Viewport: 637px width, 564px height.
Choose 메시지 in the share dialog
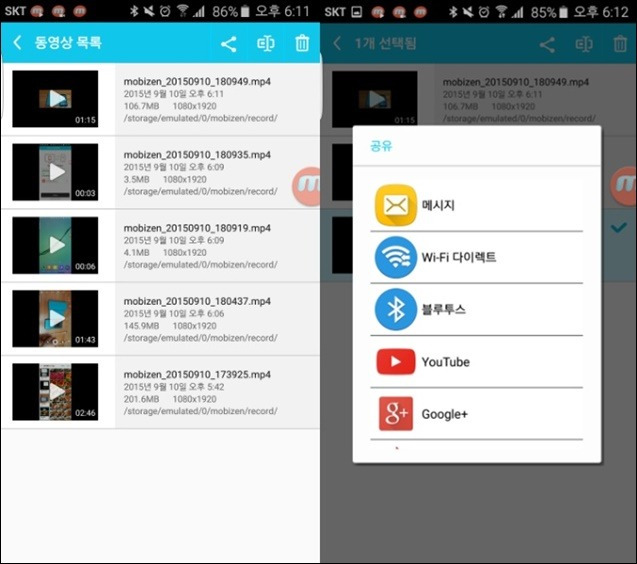(477, 205)
